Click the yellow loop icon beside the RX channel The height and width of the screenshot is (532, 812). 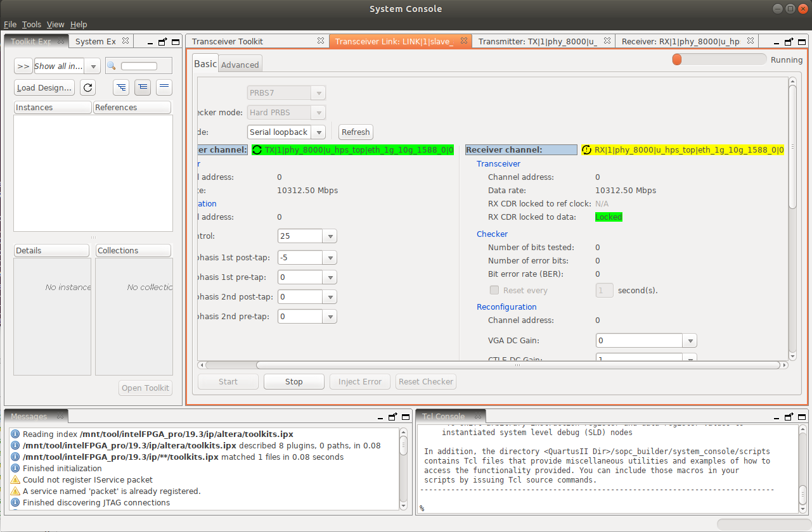pos(586,150)
